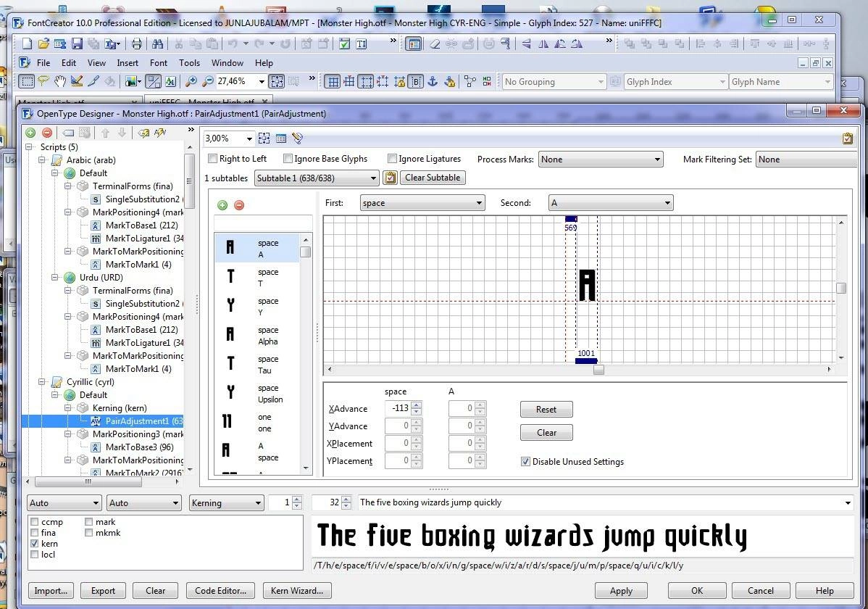Check the mark feature checkbox
The height and width of the screenshot is (609, 868).
88,522
